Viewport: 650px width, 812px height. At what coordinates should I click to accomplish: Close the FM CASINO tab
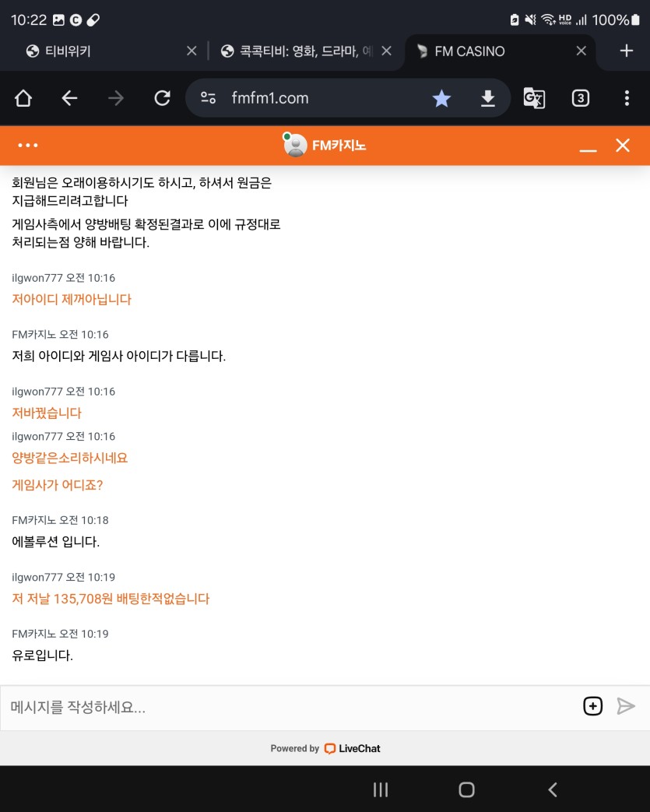pyautogui.click(x=581, y=51)
